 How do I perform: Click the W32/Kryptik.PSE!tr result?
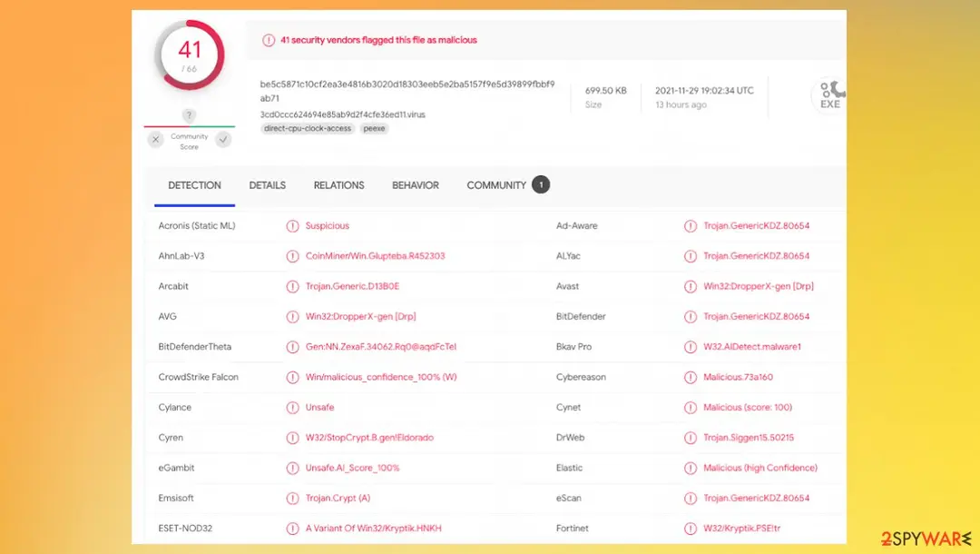742,529
